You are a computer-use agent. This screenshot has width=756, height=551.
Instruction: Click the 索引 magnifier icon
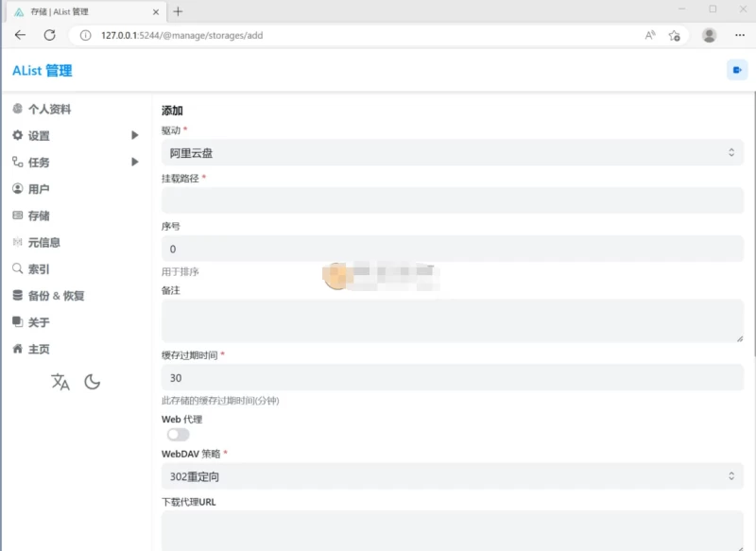17,267
